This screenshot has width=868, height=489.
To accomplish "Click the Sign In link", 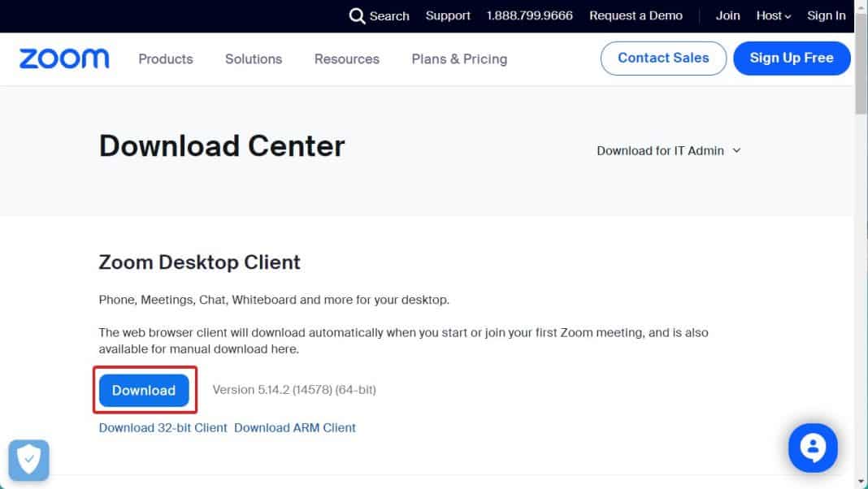I will pos(826,15).
